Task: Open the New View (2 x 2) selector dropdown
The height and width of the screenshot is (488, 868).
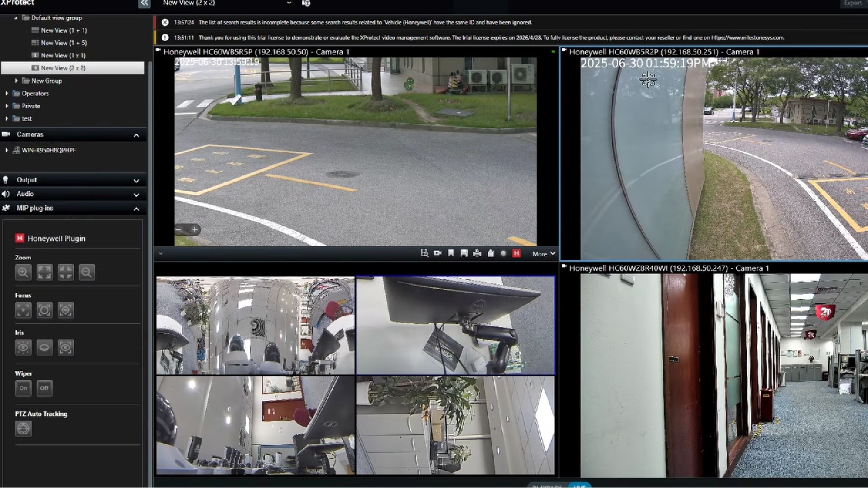Action: click(289, 3)
